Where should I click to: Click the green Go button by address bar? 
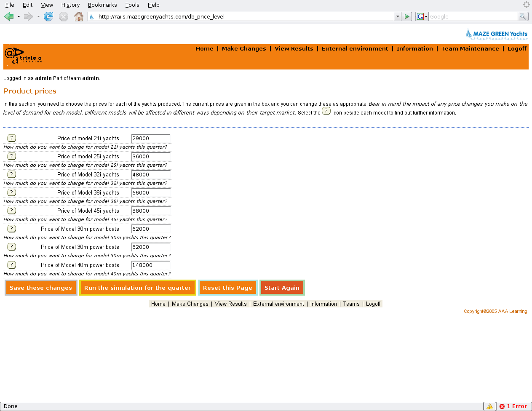[x=406, y=16]
